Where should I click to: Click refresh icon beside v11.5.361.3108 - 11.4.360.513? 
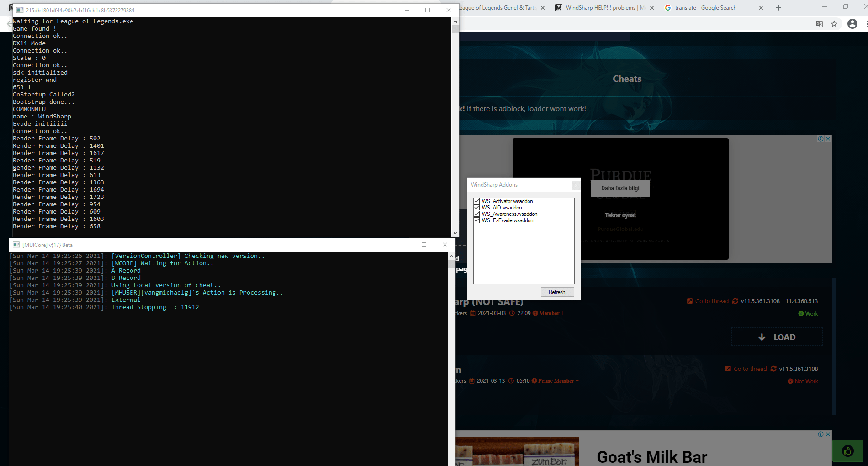(735, 301)
